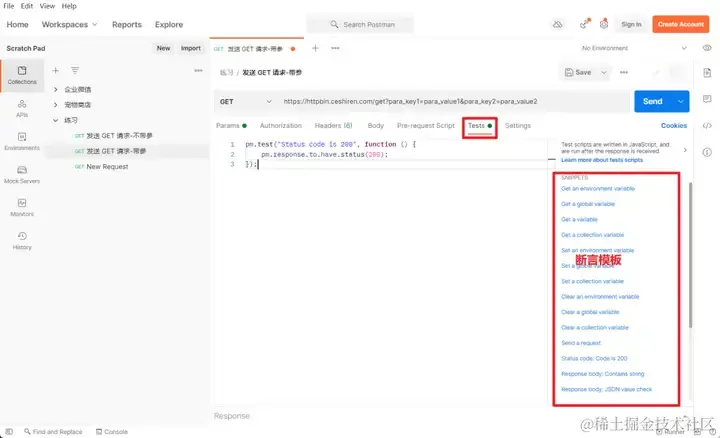
Task: Open the Edit menu
Action: (x=27, y=6)
